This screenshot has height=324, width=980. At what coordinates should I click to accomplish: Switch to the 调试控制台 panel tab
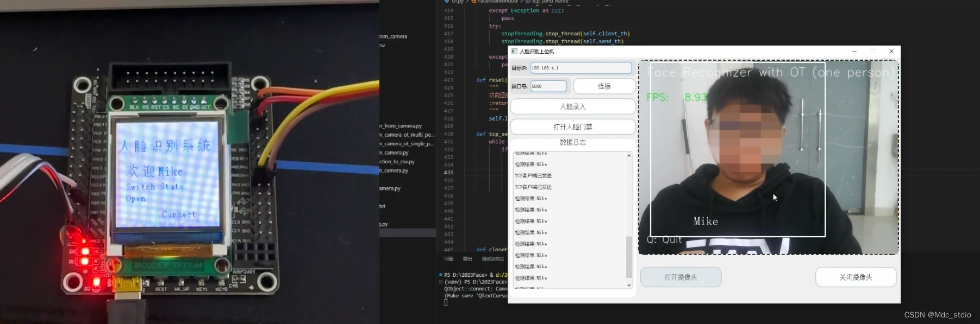[x=493, y=259]
